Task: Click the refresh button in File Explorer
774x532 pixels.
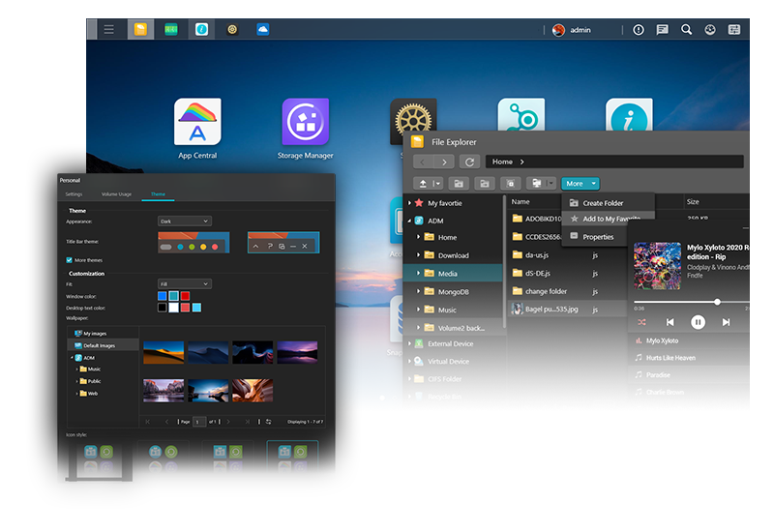Action: (469, 162)
